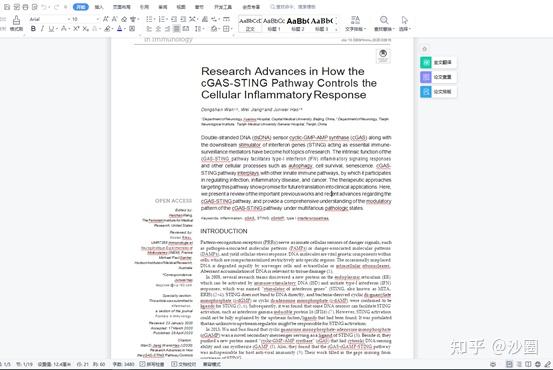Apply numbered list
553x370 pixels.
tap(162, 19)
